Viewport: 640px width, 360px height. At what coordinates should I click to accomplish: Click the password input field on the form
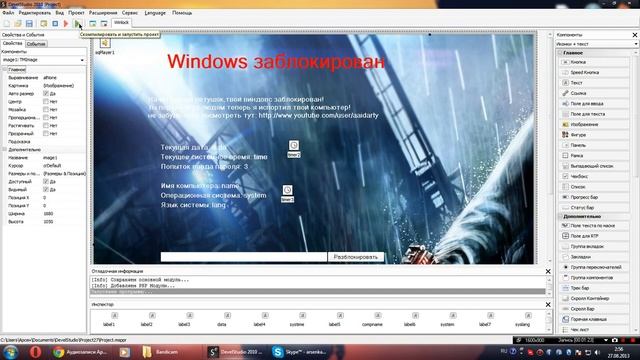click(x=244, y=257)
